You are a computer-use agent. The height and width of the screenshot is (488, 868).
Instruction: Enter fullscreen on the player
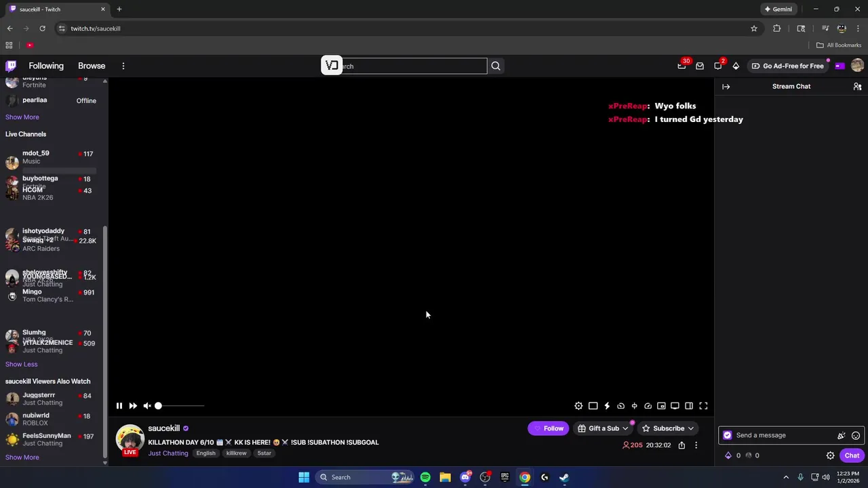click(703, 406)
